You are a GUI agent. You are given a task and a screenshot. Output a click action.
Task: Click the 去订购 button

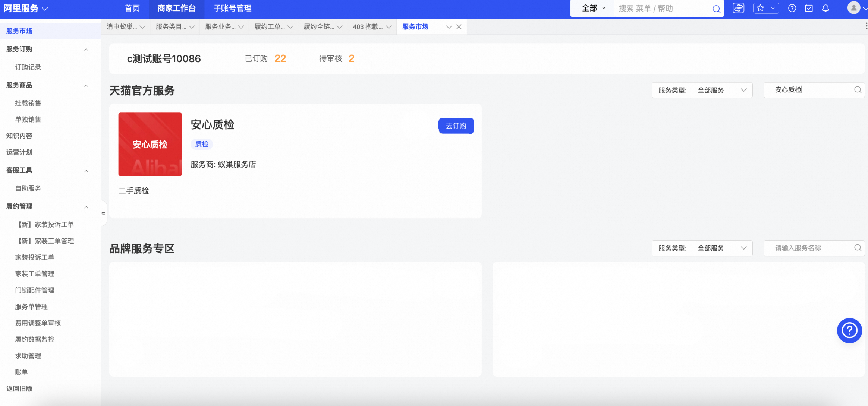coord(456,126)
